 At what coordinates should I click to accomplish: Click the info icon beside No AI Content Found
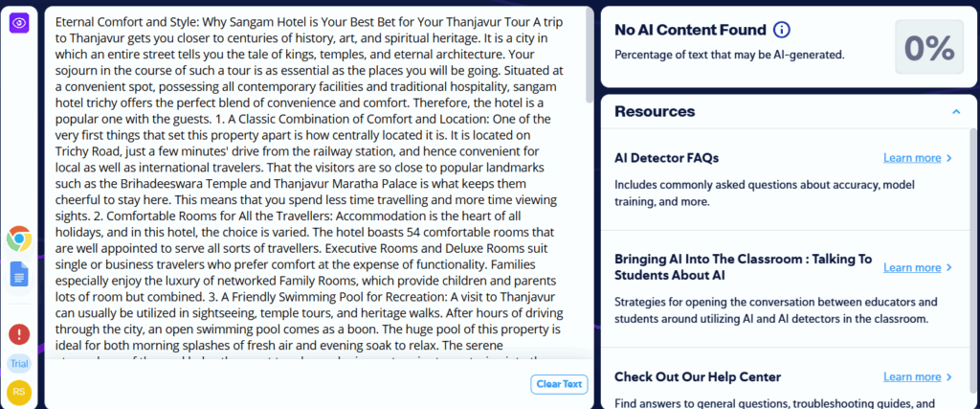(x=782, y=31)
